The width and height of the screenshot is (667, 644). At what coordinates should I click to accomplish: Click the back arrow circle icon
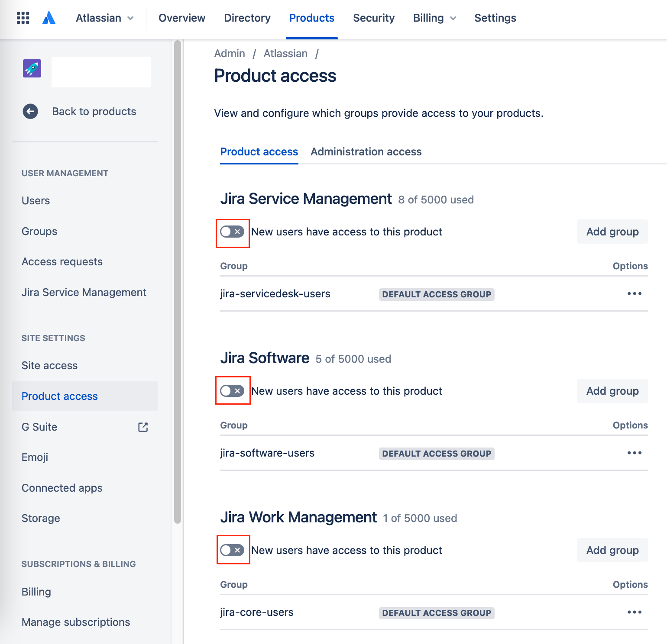tap(30, 111)
